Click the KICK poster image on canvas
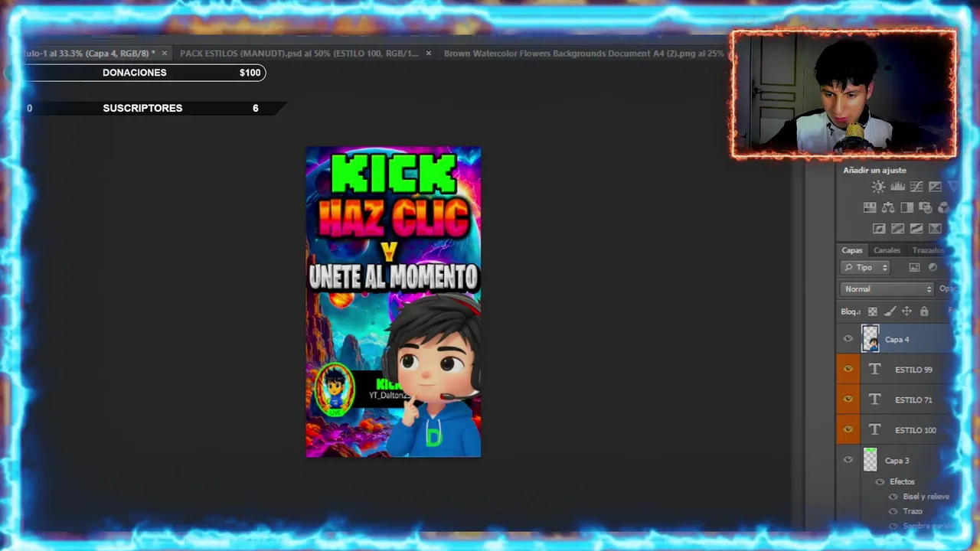Screen dimensions: 980x551 [x=394, y=302]
